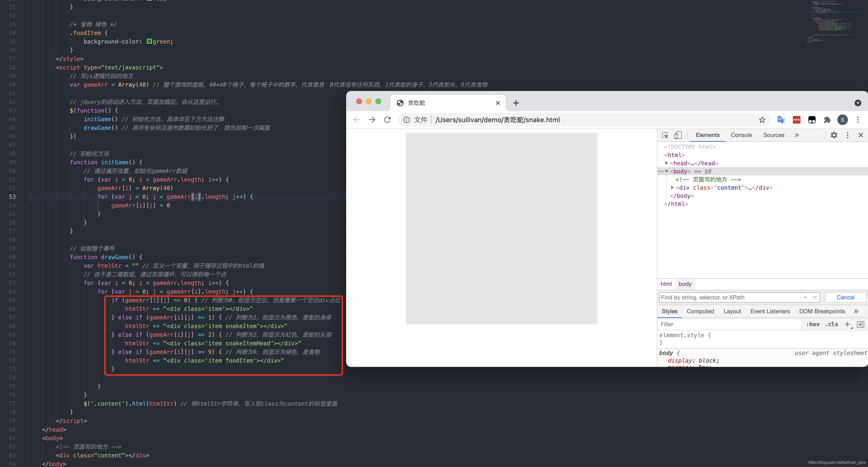Screen dimensions: 868x467
Task: Open the DOM Breakpoints pane tab
Action: point(822,311)
